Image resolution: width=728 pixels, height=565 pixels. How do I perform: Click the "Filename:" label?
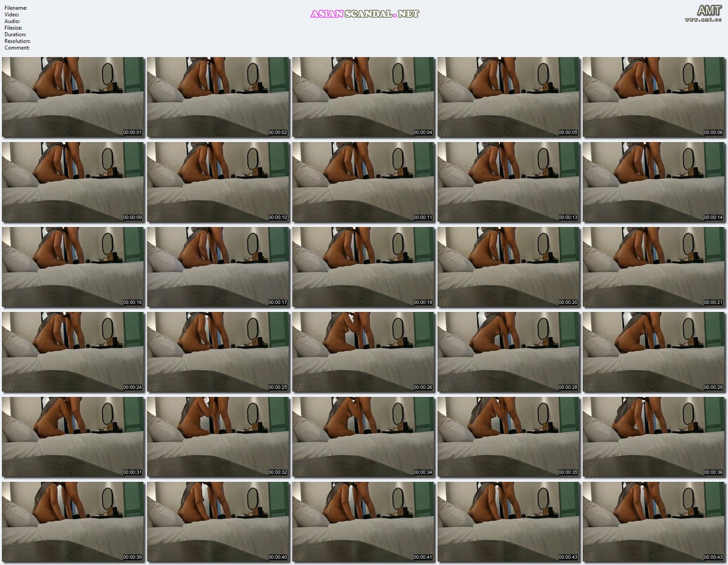pyautogui.click(x=16, y=8)
